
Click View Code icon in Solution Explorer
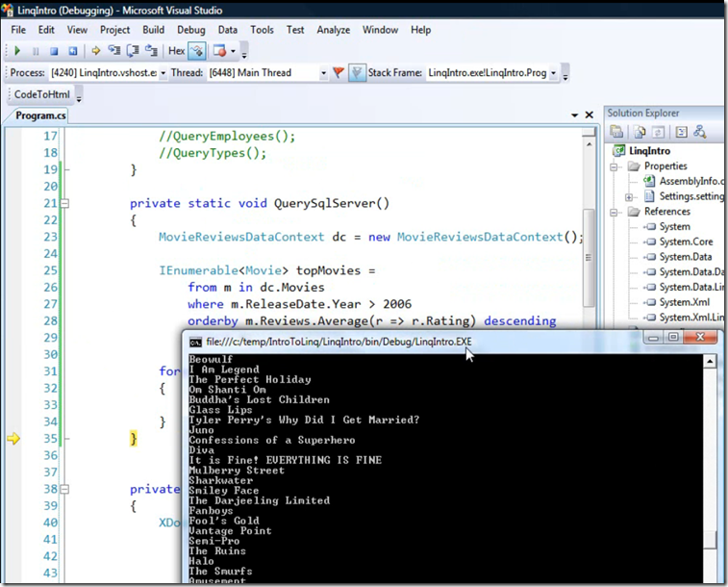click(x=681, y=133)
